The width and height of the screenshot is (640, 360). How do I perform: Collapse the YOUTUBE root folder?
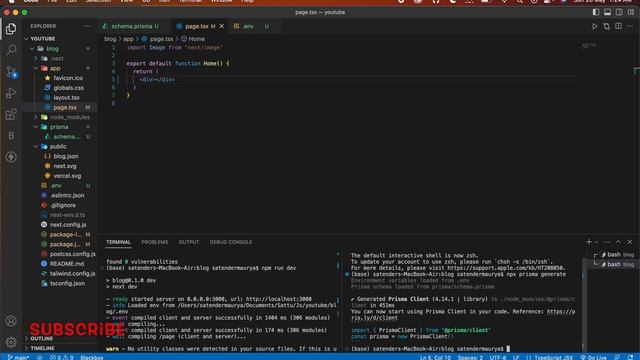[x=42, y=39]
